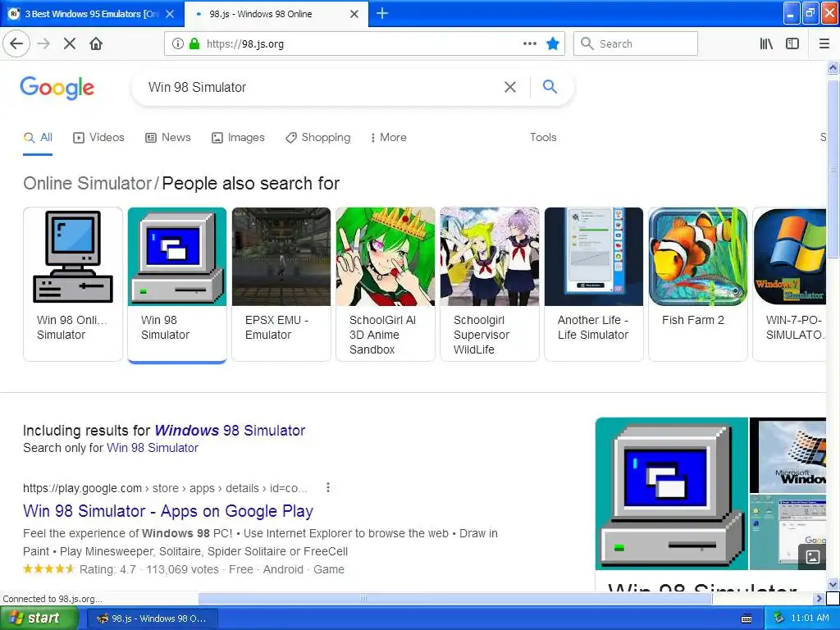Select the 98.js - Windows 98 Online tab
Screen dimensions: 840x630
click(x=276, y=14)
